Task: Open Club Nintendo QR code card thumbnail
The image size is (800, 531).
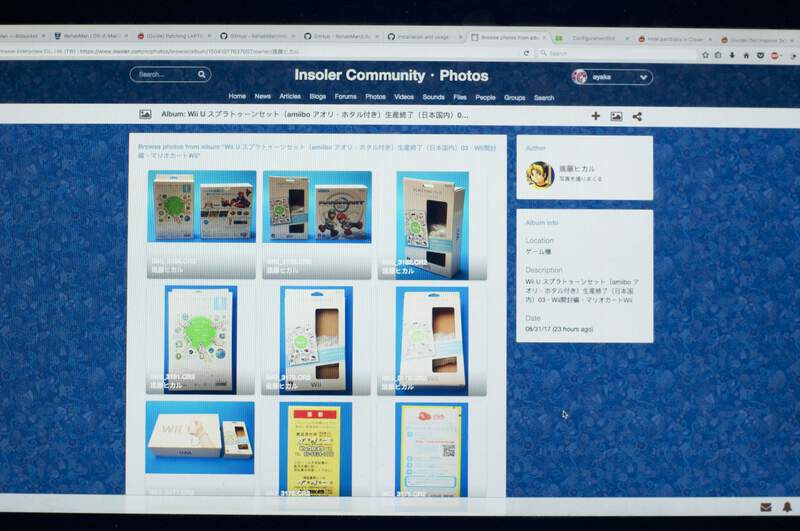Action: click(431, 450)
